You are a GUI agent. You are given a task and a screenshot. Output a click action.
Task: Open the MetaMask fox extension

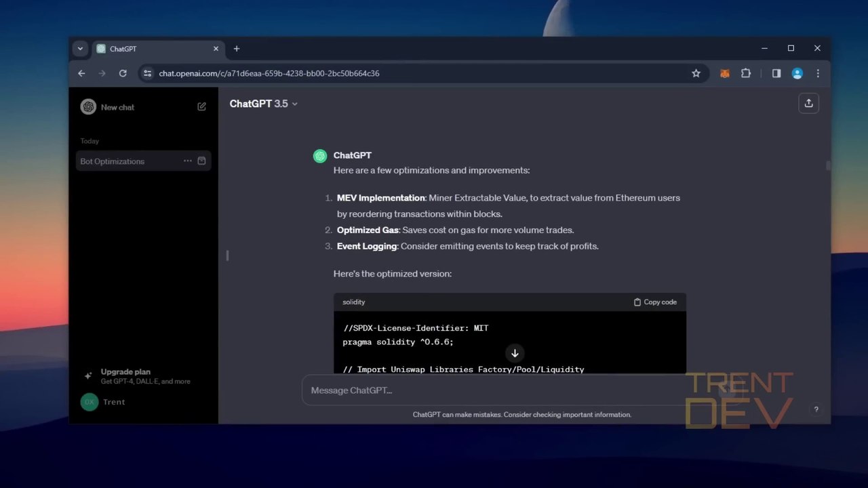(x=725, y=73)
